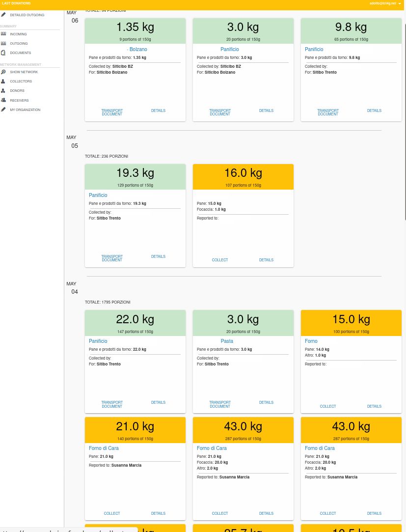Open Transport Document for the 22.0 kg card
Image resolution: width=406 pixels, height=532 pixels.
112,404
